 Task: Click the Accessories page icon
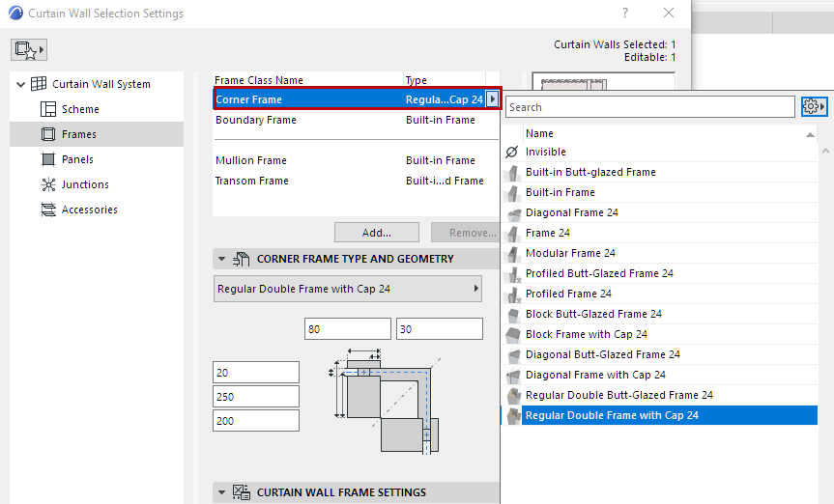[48, 210]
